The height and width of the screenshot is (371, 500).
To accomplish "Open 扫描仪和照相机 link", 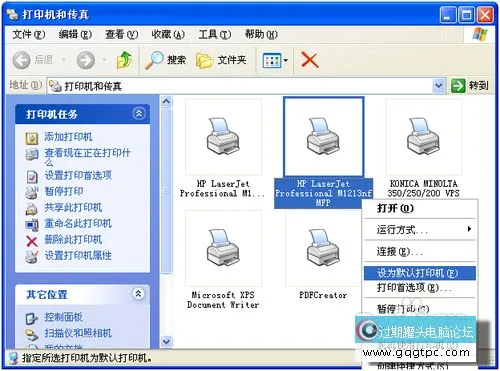I will [x=78, y=333].
